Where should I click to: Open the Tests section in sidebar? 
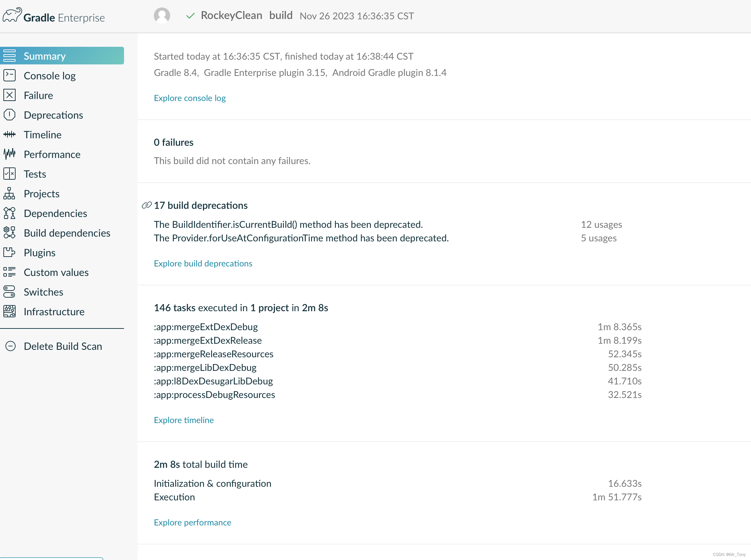coord(35,174)
